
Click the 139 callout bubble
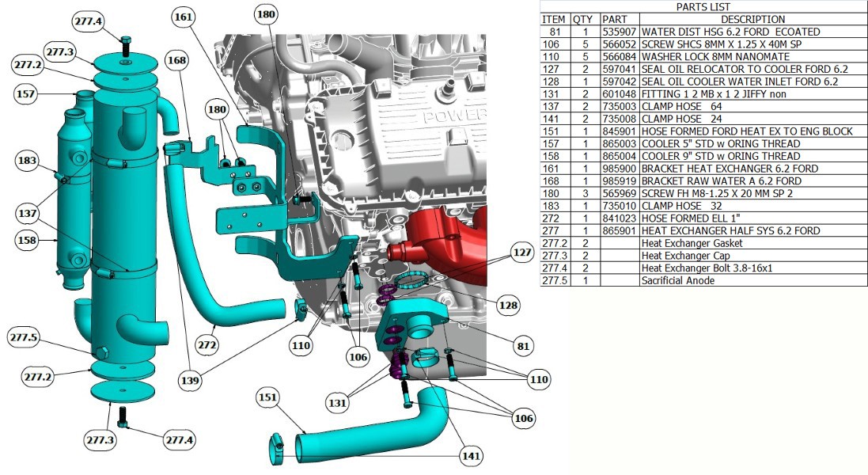pyautogui.click(x=191, y=379)
